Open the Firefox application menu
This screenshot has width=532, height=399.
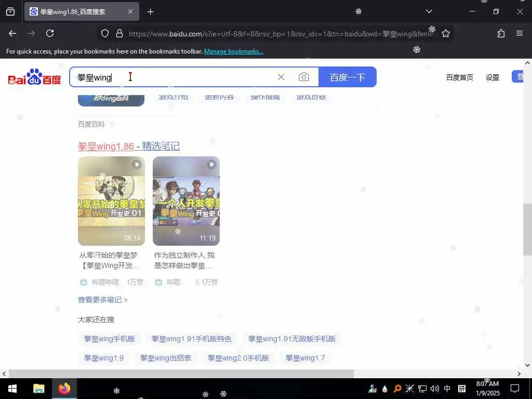pos(520,33)
